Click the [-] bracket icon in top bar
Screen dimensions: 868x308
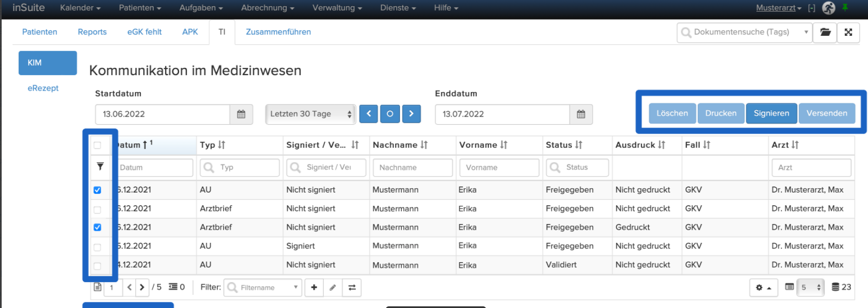click(812, 8)
